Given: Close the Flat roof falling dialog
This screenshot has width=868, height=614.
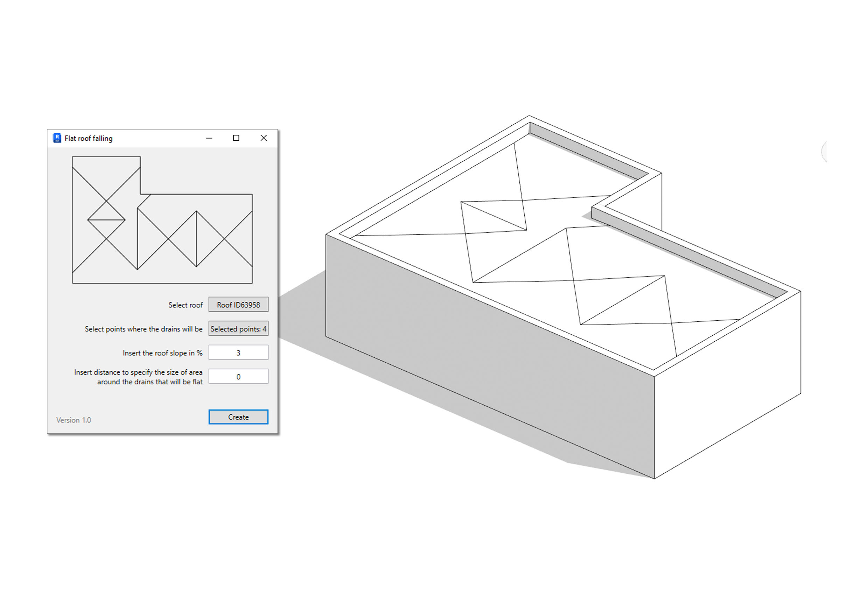Looking at the screenshot, I should (264, 138).
